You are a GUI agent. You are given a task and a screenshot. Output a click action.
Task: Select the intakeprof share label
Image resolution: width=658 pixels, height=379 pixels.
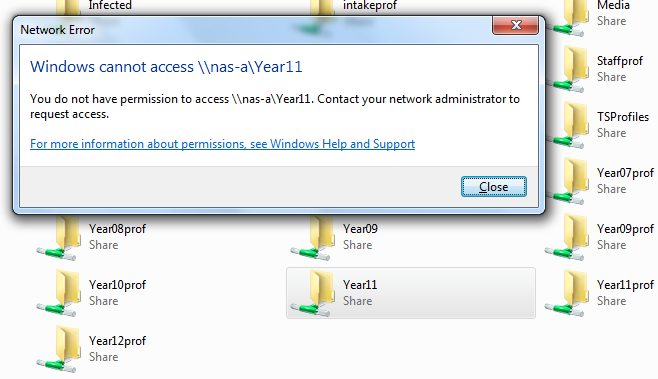370,6
